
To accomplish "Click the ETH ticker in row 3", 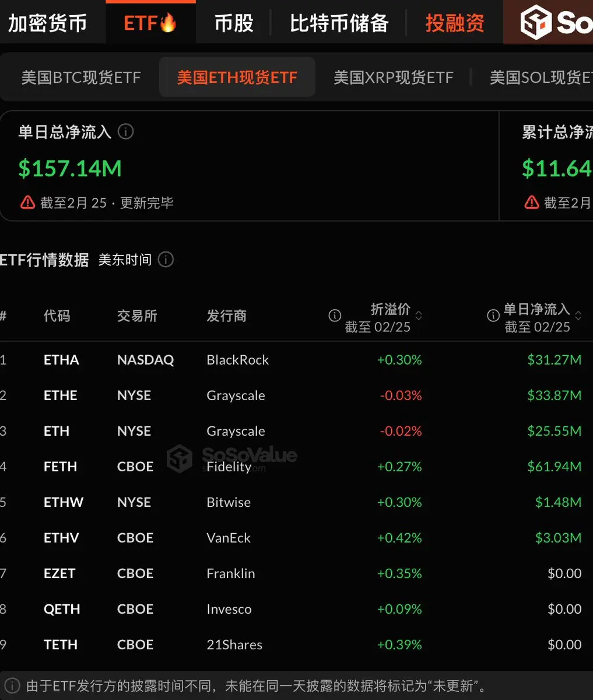I will [57, 431].
